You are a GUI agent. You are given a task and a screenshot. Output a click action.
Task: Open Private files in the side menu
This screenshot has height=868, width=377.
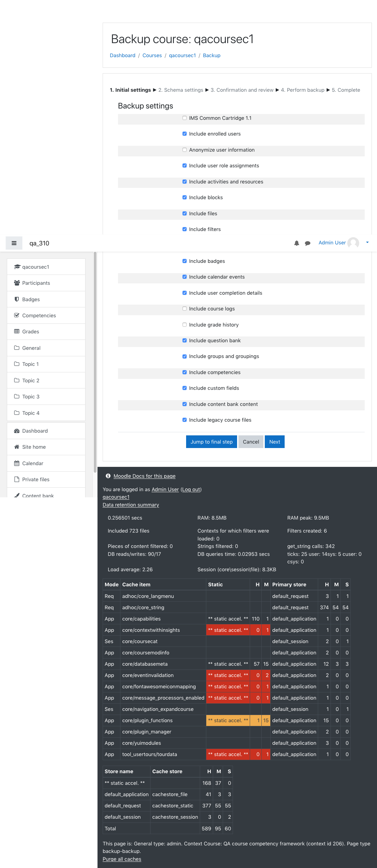(x=46, y=480)
